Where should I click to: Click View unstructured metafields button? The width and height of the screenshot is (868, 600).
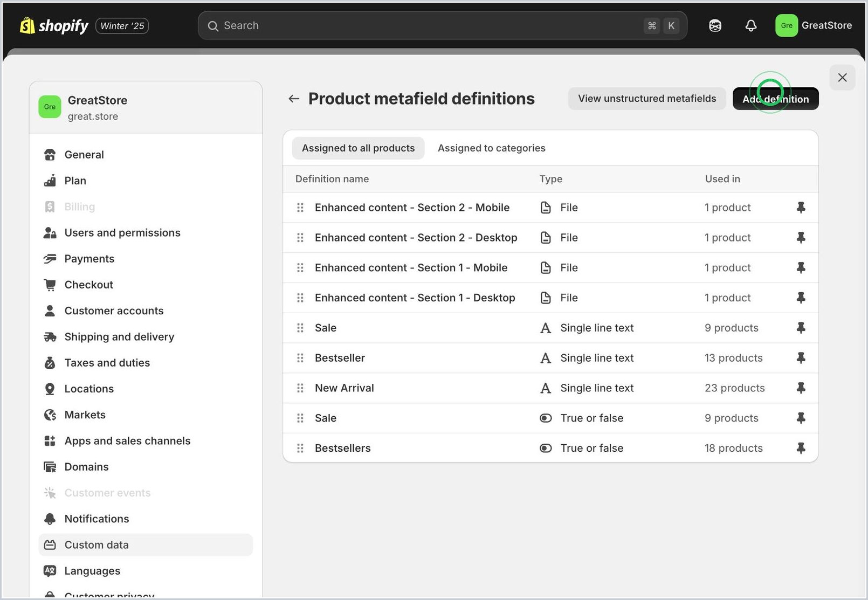(647, 99)
